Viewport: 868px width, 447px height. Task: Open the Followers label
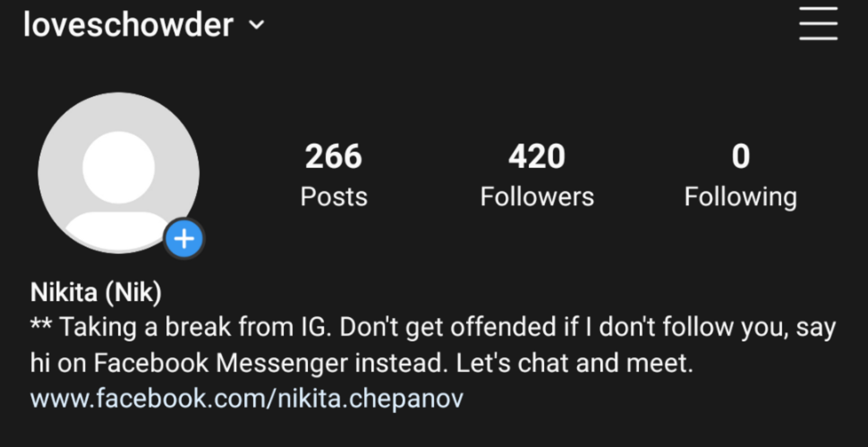[537, 197]
